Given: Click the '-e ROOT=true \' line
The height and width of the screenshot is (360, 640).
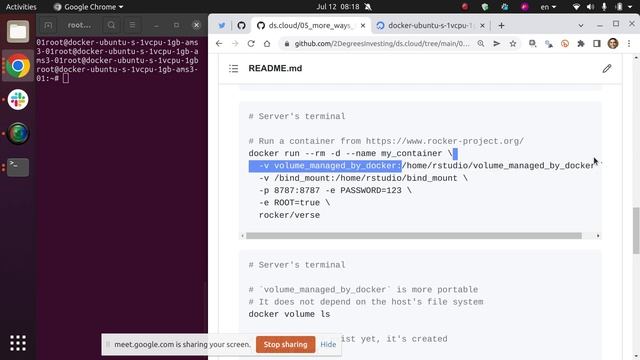Looking at the screenshot, I should [294, 203].
